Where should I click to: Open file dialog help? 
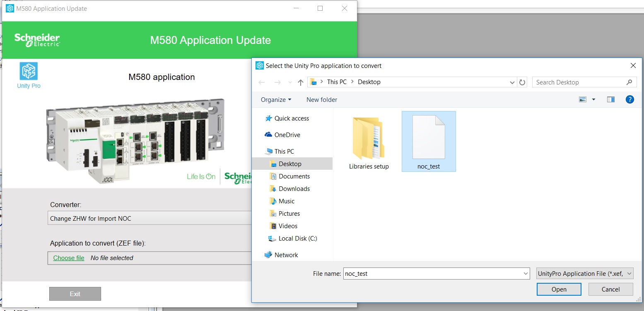(630, 99)
